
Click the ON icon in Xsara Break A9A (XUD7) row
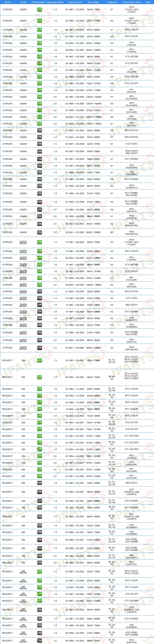click(x=39, y=305)
